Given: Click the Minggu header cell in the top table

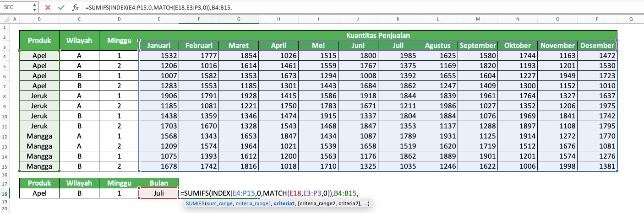Looking at the screenshot, I should [x=119, y=40].
